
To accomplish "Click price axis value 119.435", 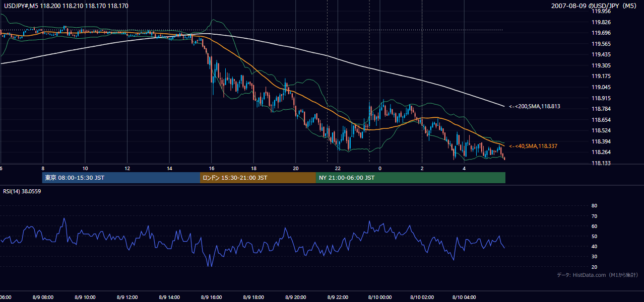I will (x=601, y=54).
